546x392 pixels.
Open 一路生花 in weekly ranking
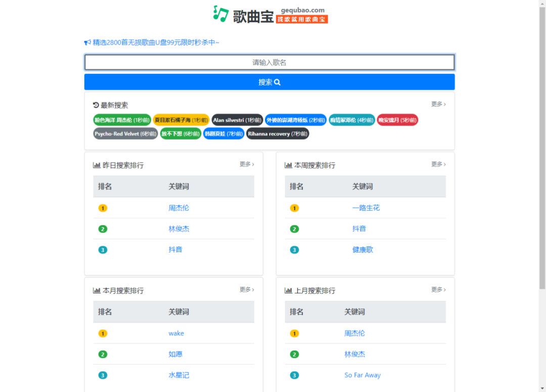tap(366, 208)
